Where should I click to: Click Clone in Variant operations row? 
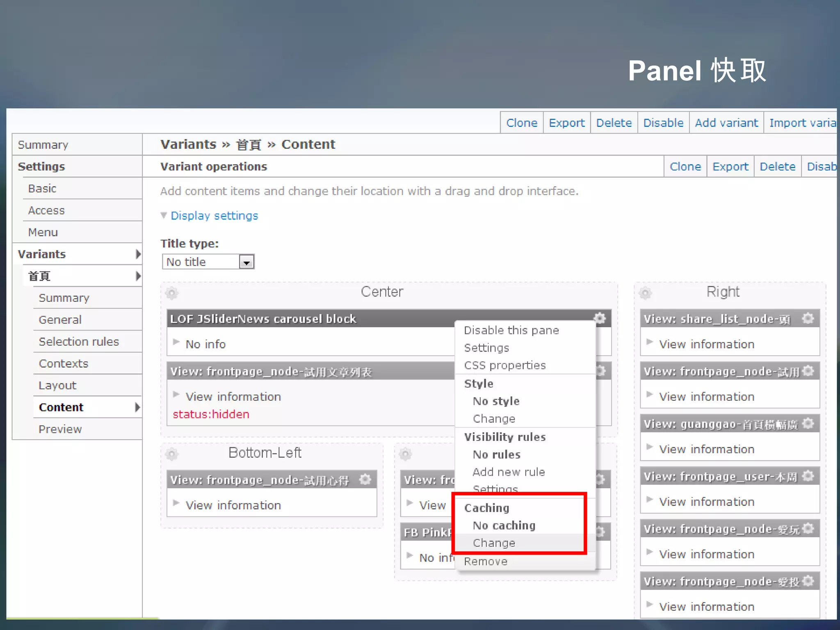pyautogui.click(x=685, y=167)
